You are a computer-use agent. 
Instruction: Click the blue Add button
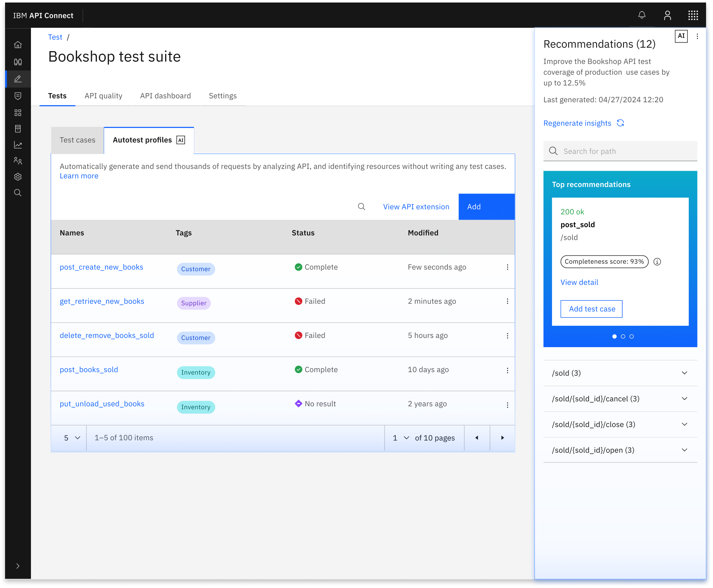point(487,207)
